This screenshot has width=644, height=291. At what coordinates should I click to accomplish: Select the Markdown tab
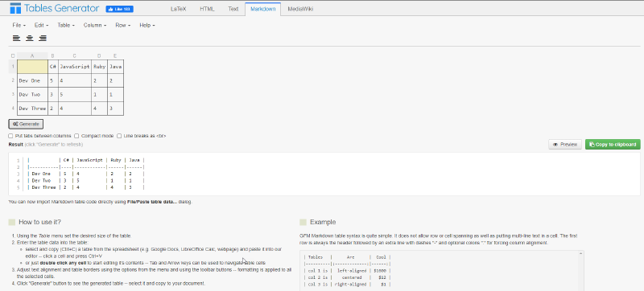[263, 9]
